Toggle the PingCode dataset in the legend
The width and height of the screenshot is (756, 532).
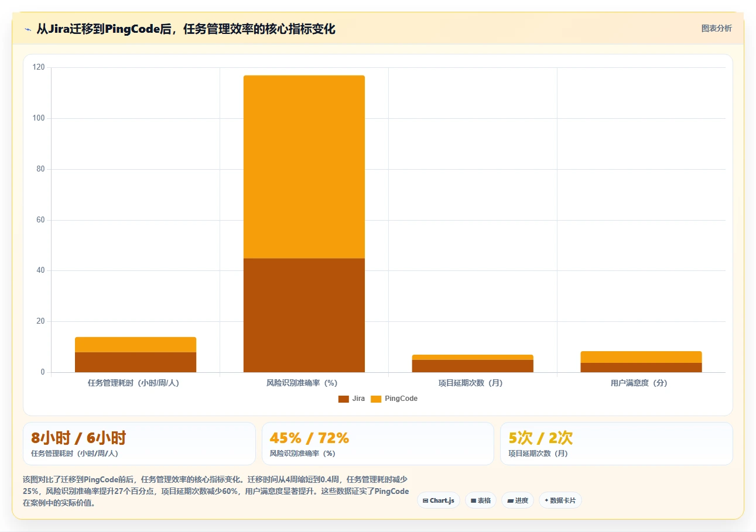(394, 399)
